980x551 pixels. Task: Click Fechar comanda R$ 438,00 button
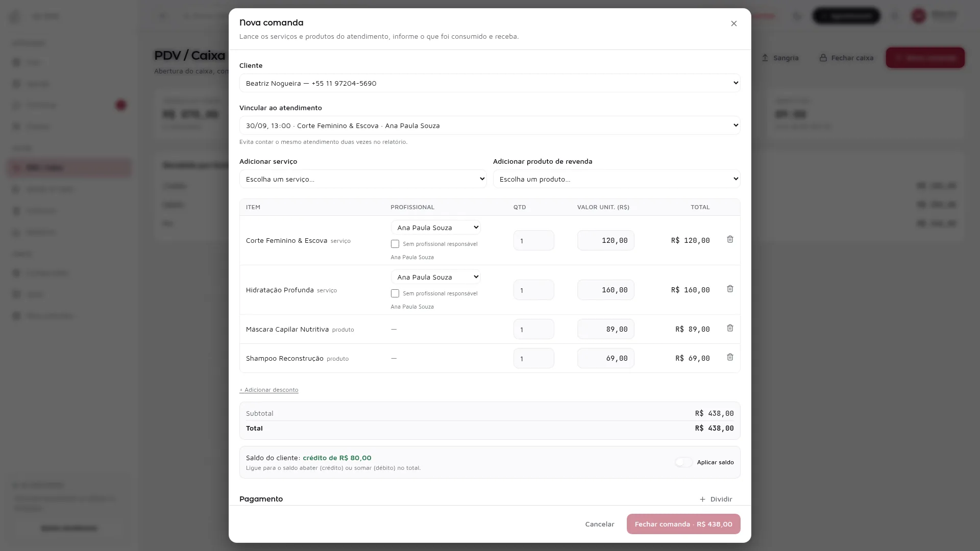683,524
